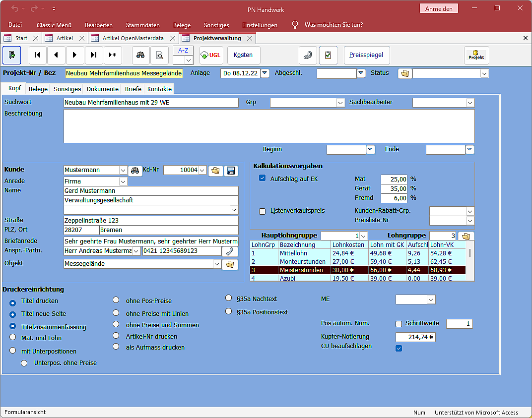Image resolution: width=532 pixels, height=418 pixels.
Task: Click the exit door icon in toolbar
Action: tap(12, 55)
